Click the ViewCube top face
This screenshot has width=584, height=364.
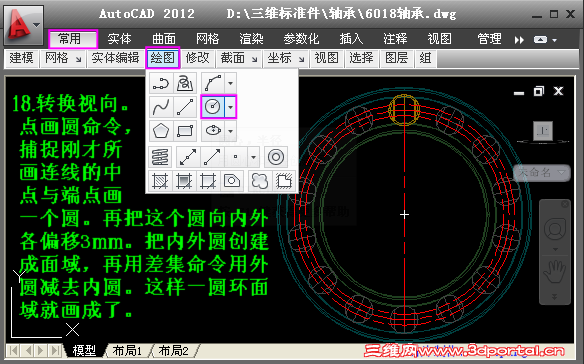coord(543,131)
